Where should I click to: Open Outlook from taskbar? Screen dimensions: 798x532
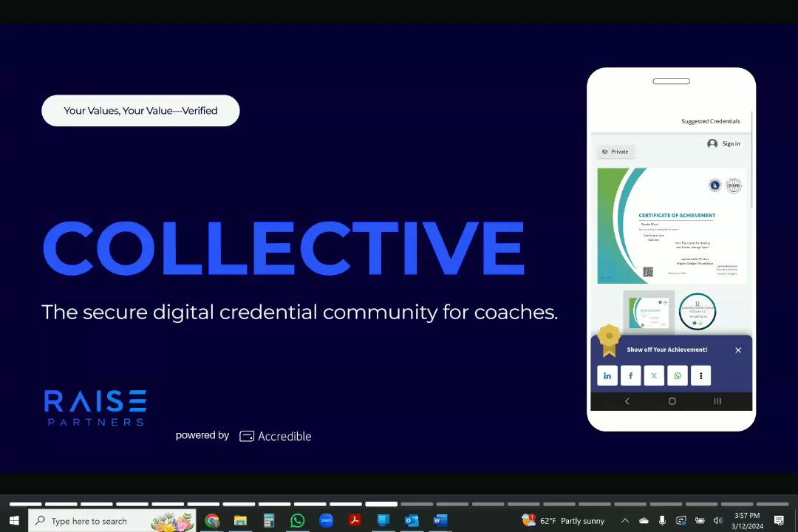point(412,520)
